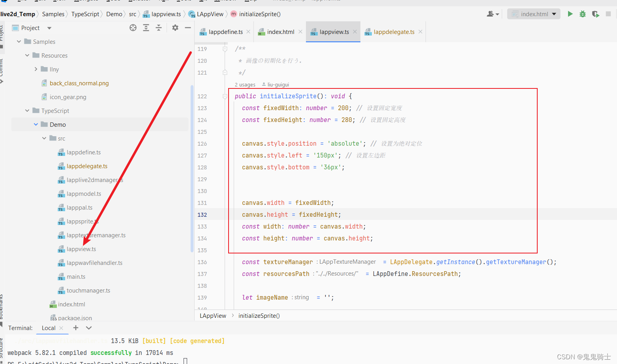The height and width of the screenshot is (364, 617).
Task: Select icon_gear.png in project tree
Action: pyautogui.click(x=68, y=97)
